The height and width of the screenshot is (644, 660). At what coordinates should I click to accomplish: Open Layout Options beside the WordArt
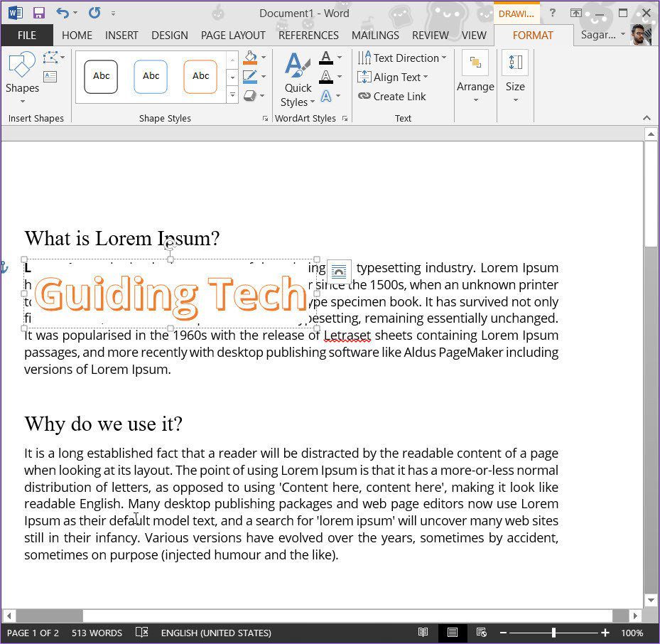click(339, 272)
